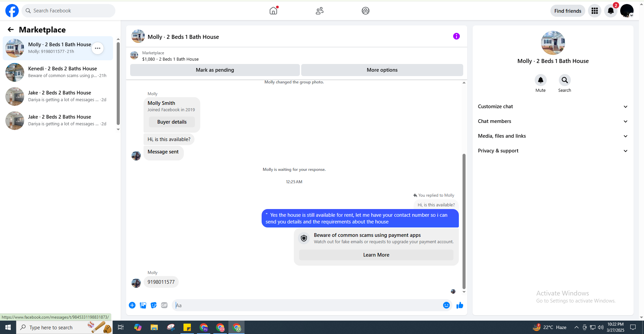Image resolution: width=644 pixels, height=334 pixels.
Task: Click the conversation list scrollbar thumb
Action: point(118,83)
